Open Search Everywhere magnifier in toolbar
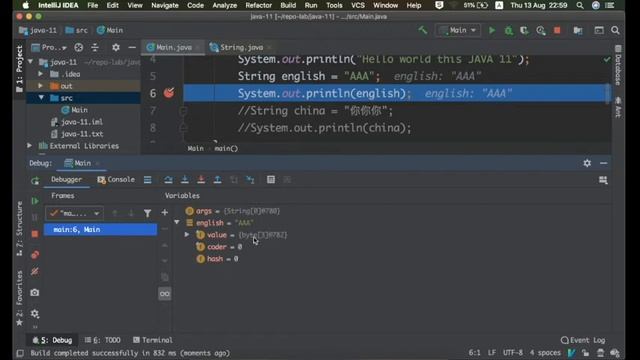The height and width of the screenshot is (360, 640). (615, 30)
